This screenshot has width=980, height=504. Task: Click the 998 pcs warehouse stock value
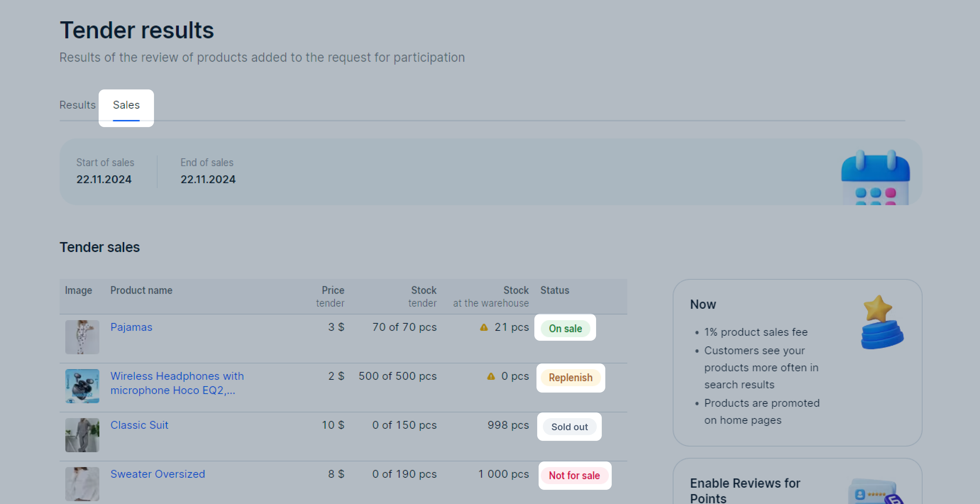pos(508,425)
